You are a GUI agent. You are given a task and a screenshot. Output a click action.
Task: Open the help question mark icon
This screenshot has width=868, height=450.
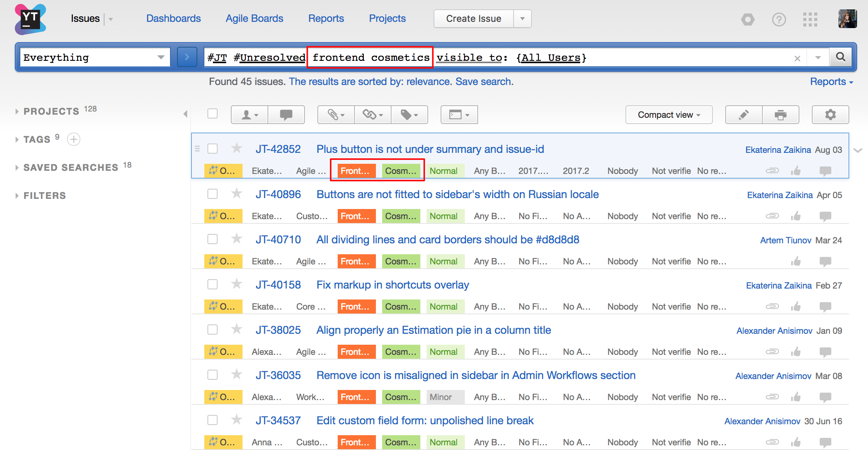pyautogui.click(x=779, y=19)
